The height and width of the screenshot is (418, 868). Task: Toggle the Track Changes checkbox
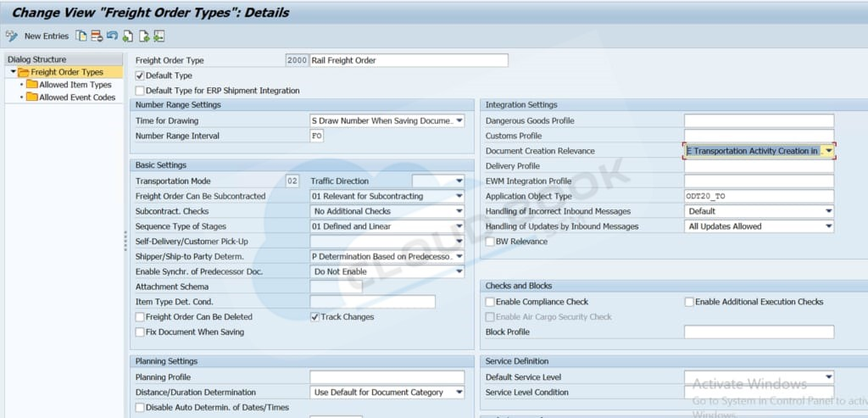click(x=314, y=317)
